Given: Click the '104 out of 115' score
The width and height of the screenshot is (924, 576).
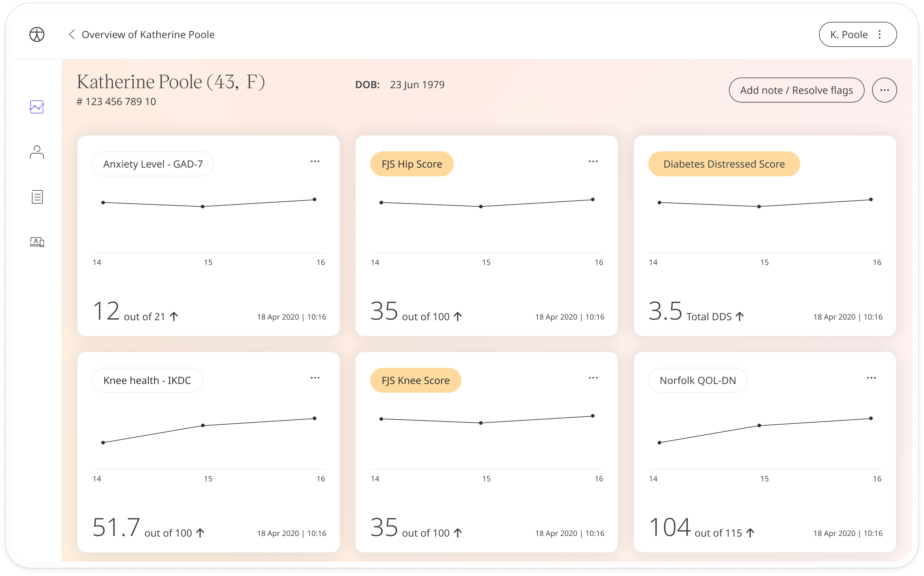Looking at the screenshot, I should click(x=696, y=528).
